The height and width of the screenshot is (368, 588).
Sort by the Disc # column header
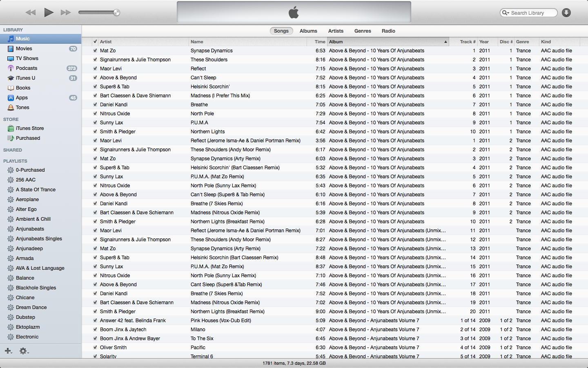pyautogui.click(x=506, y=42)
